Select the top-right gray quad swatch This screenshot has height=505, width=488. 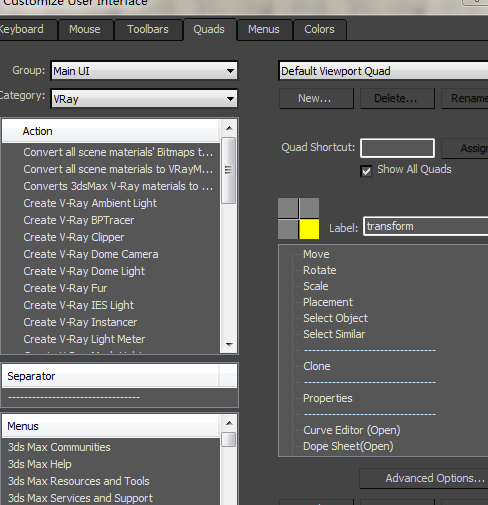[x=309, y=208]
